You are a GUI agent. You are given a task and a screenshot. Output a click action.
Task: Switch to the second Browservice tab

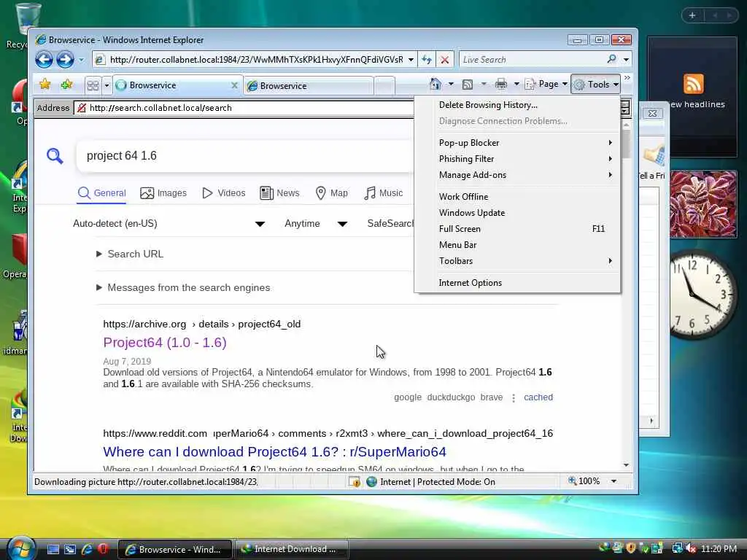coord(309,86)
